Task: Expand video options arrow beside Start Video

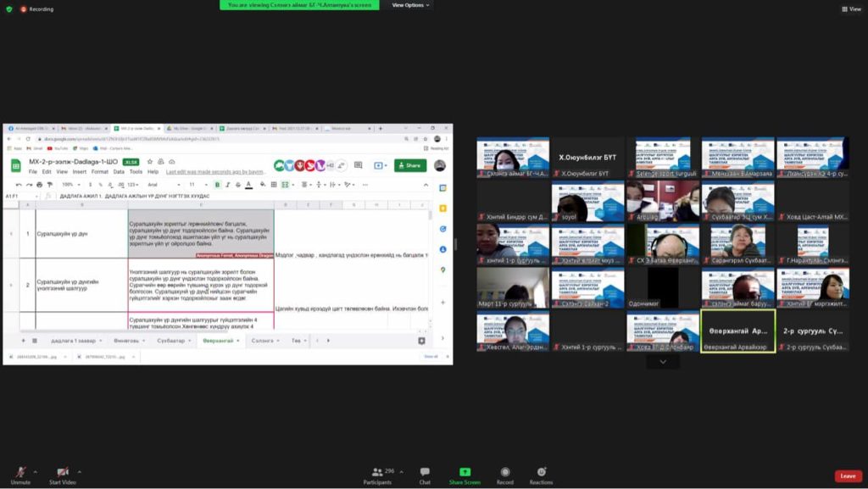Action: click(x=80, y=471)
